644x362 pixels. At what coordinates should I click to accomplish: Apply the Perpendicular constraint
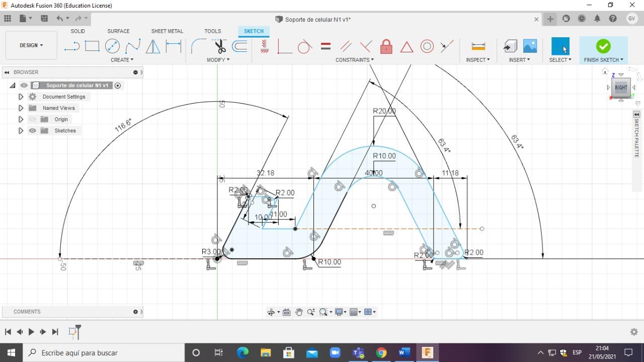(366, 46)
